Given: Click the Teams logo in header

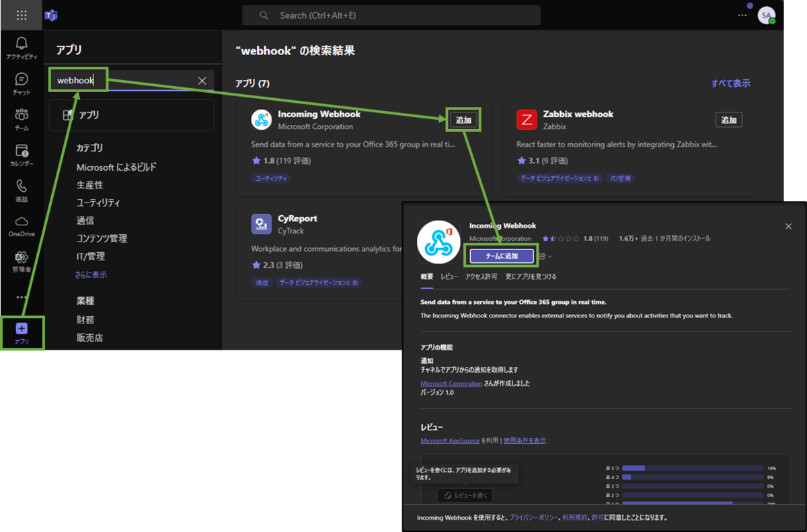Looking at the screenshot, I should click(x=51, y=15).
